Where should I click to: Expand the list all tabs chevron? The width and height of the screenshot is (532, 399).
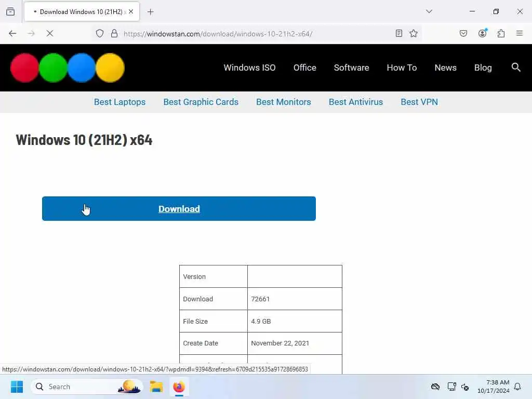(x=429, y=11)
